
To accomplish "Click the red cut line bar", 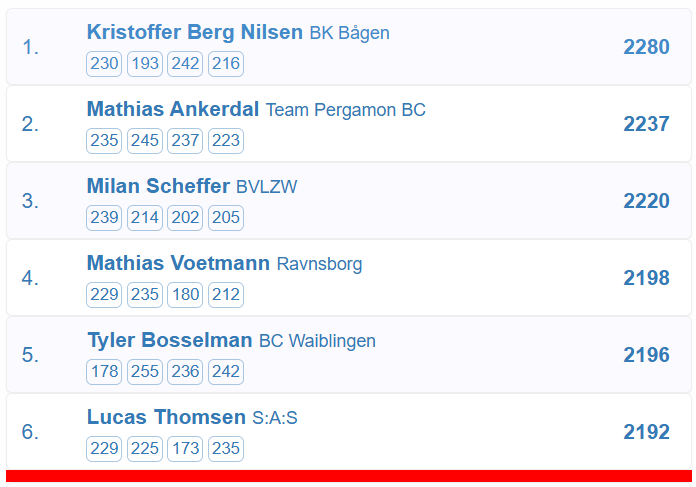I will point(348,476).
